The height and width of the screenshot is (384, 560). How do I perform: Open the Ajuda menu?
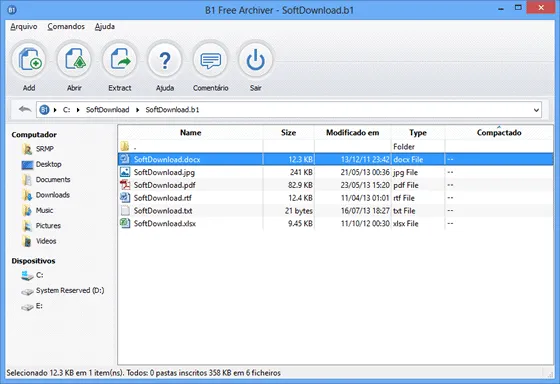(105, 26)
